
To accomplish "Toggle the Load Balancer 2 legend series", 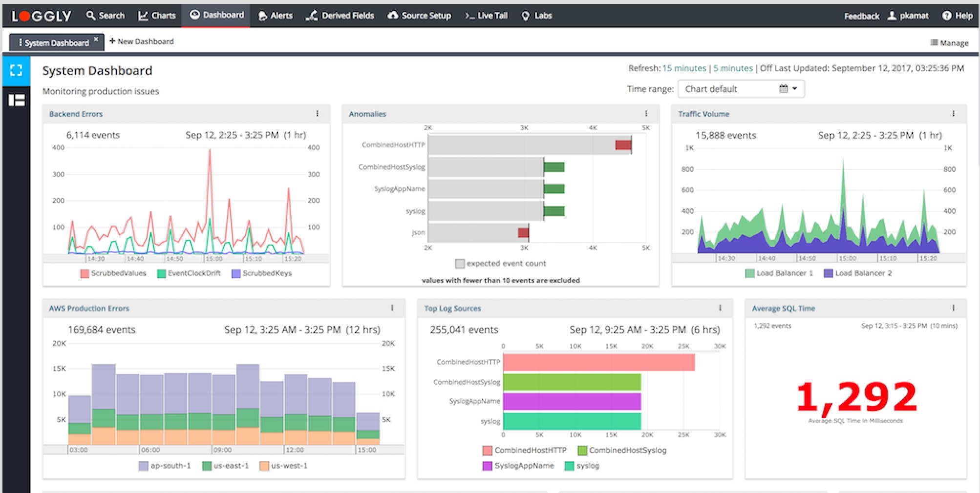I will point(857,273).
